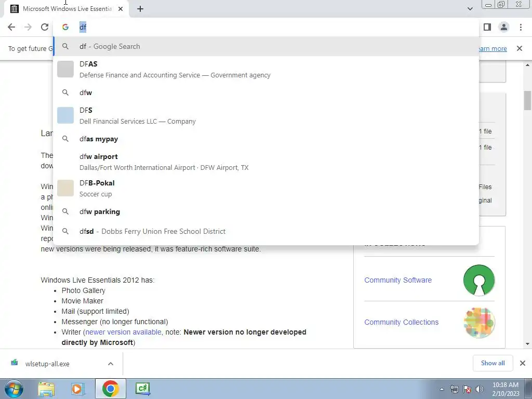Screen dimensions: 532x399
Task: Click the forward navigation arrow
Action: (x=28, y=27)
